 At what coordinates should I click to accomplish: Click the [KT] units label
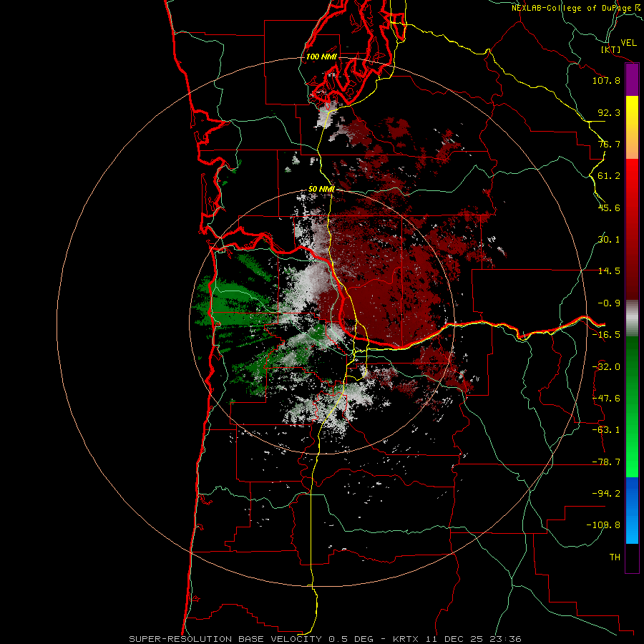[611, 49]
